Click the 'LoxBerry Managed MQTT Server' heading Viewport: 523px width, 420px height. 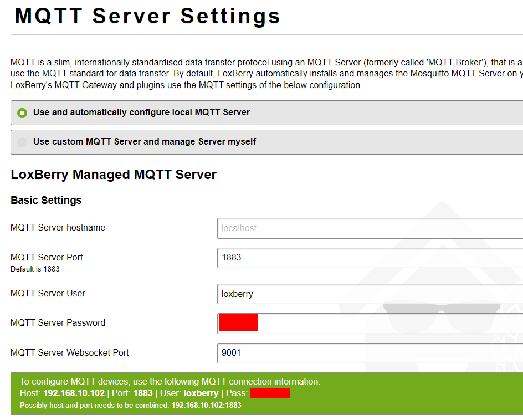[114, 175]
